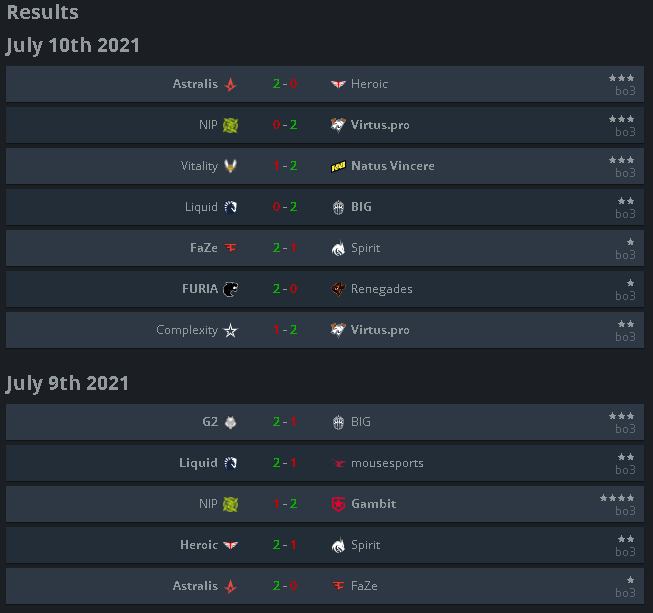653x613 pixels.
Task: Open the Liquid vs mousesports 2-1 score
Action: tap(285, 463)
